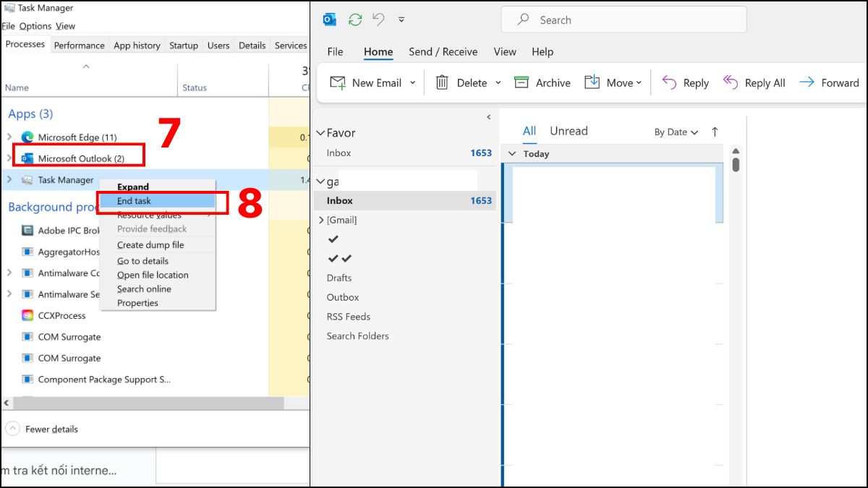Screen dimensions: 868x488
Task: Open Search Folders in Outlook
Action: [x=357, y=336]
